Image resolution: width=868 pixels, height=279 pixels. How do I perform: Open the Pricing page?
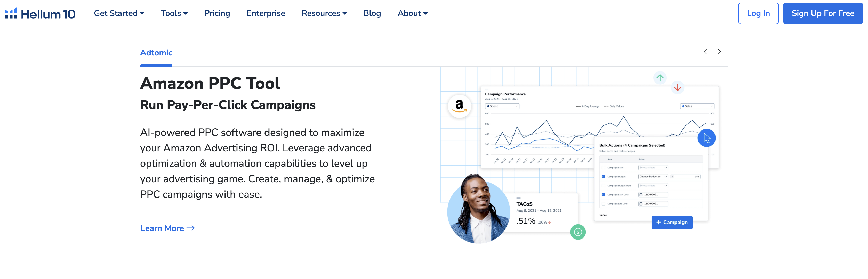pos(217,13)
